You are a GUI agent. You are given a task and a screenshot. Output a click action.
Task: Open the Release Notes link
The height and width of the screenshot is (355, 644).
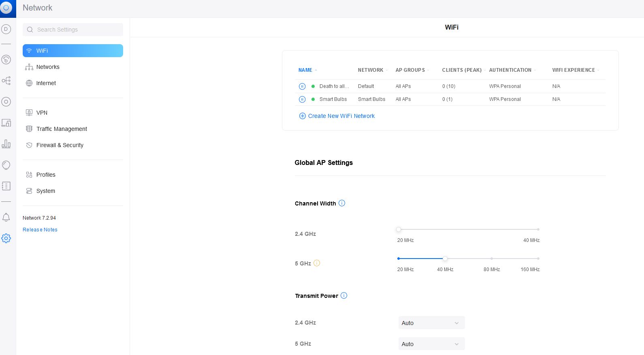(x=40, y=230)
